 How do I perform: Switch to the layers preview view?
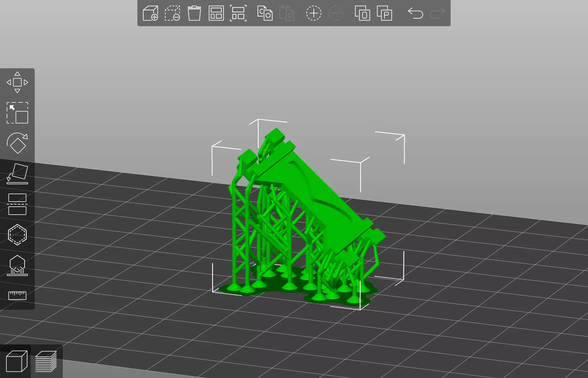pyautogui.click(x=46, y=361)
